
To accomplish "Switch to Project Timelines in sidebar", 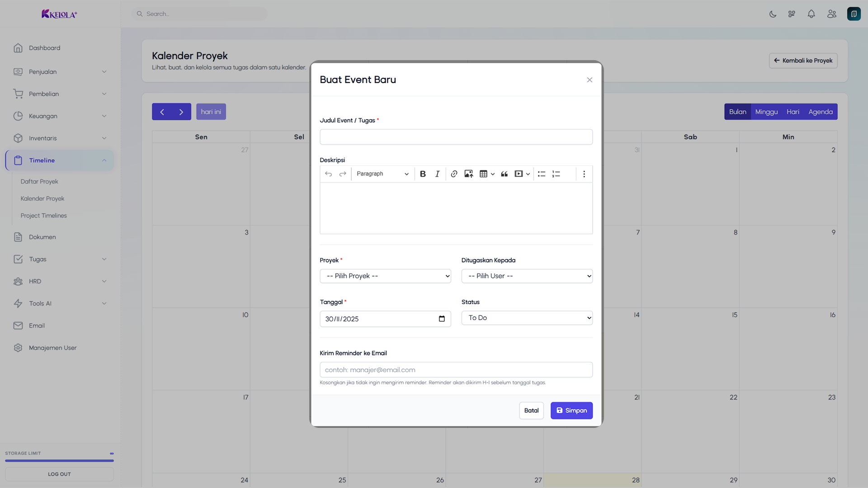I will 43,216.
